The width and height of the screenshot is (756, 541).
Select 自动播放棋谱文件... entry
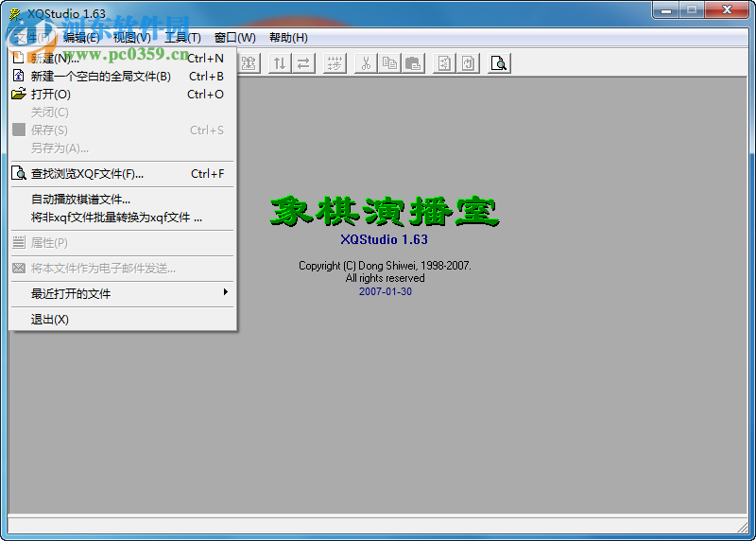tap(122, 200)
